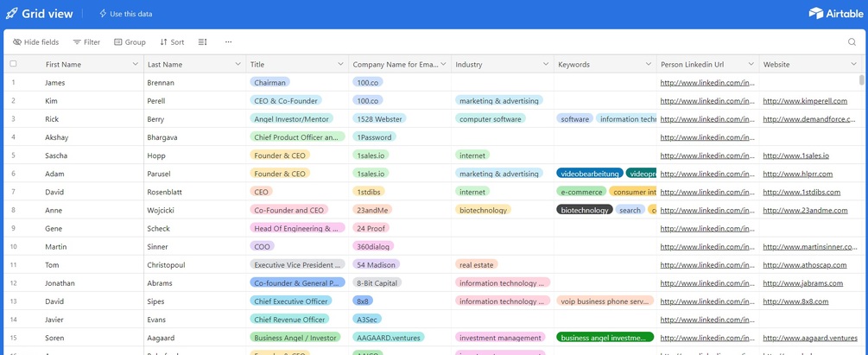
Task: Click the biotechnology industry tag
Action: [484, 211]
